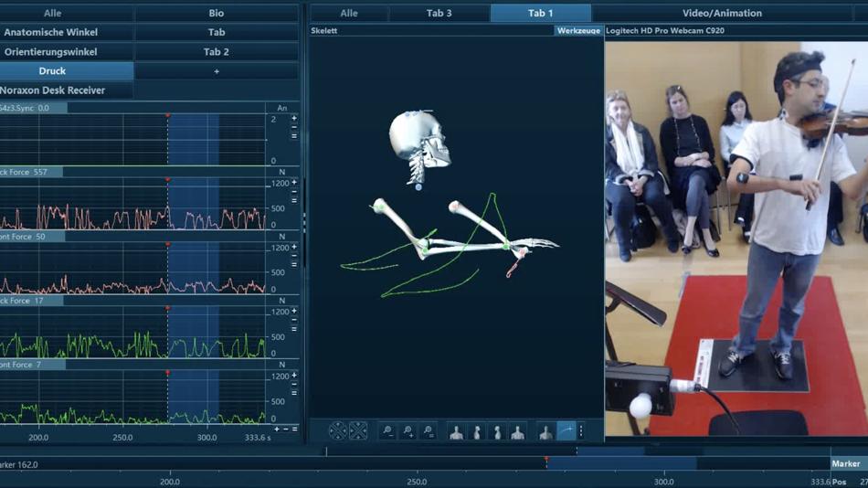Click the round four-arrow view navigation icon
The image size is (868, 488).
(338, 430)
